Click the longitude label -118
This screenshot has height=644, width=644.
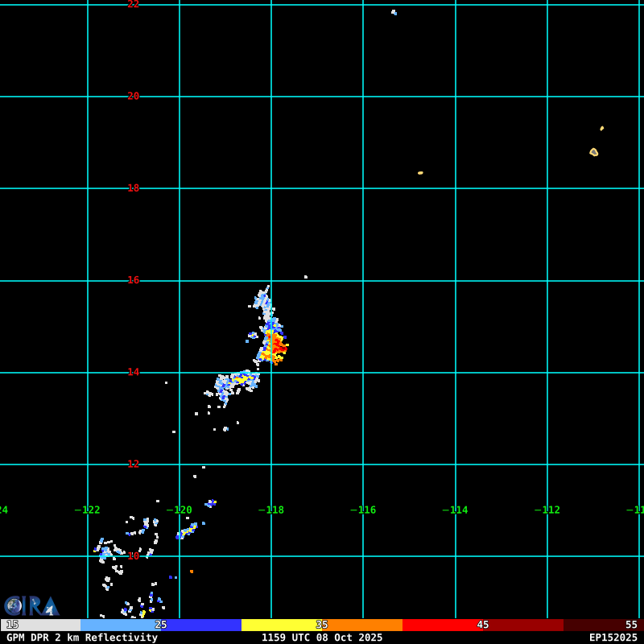coord(271,510)
